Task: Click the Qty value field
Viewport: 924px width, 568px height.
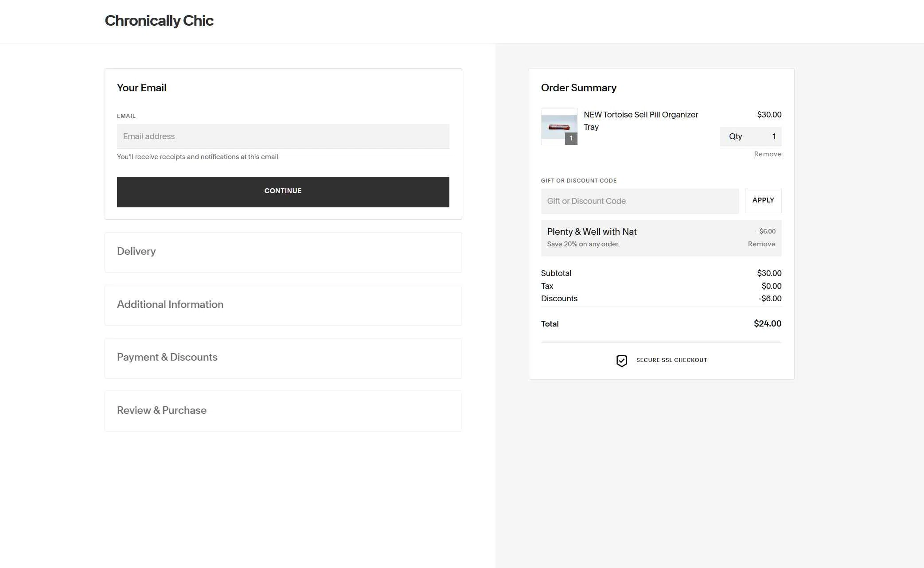Action: click(x=750, y=136)
